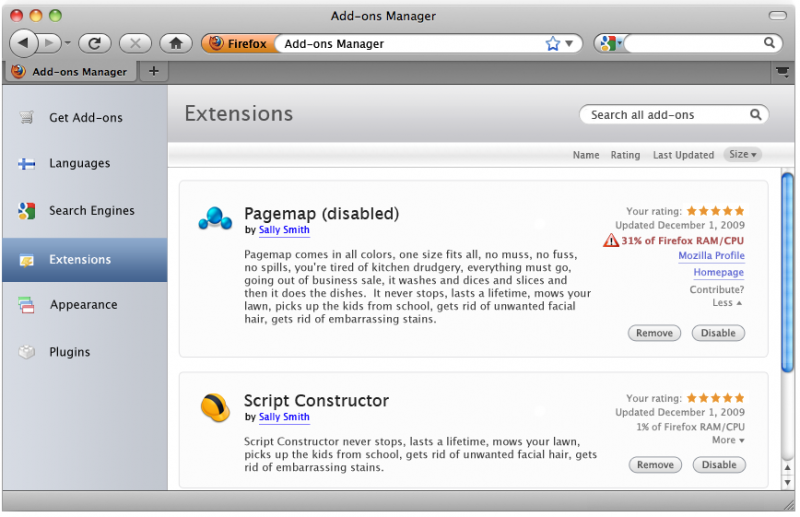Go back with the Back arrow button
Viewport: 800px width, 517px height.
coord(23,43)
